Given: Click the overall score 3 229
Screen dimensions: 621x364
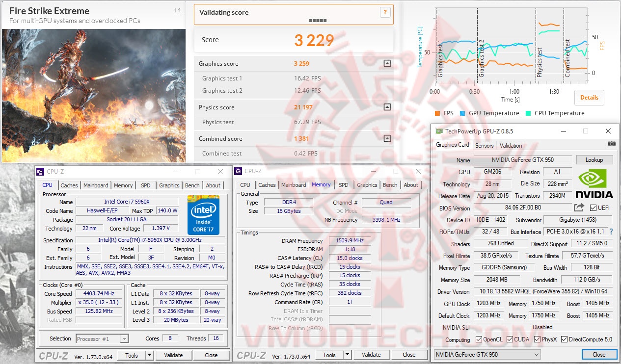Looking at the screenshot, I should pos(314,40).
